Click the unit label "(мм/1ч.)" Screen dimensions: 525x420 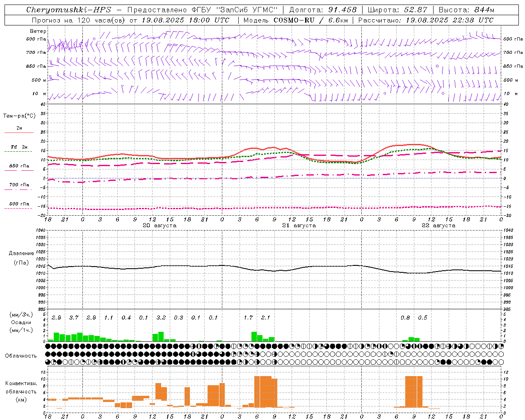point(21,330)
